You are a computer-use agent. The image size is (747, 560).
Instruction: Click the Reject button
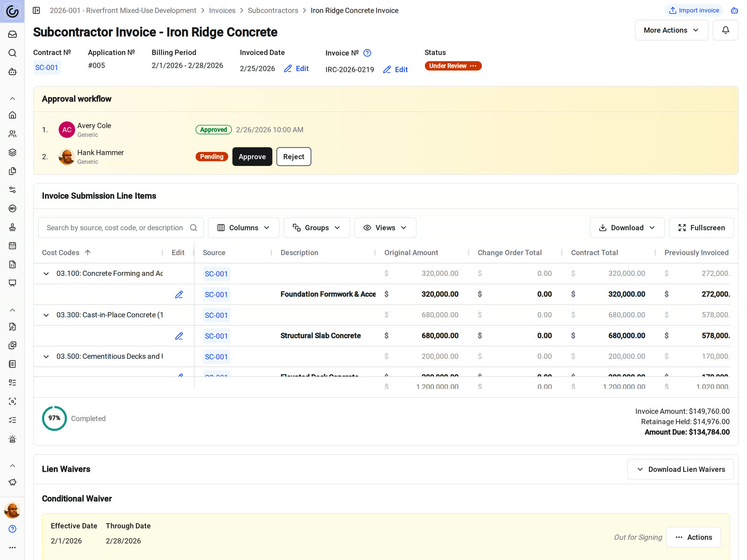tap(294, 157)
